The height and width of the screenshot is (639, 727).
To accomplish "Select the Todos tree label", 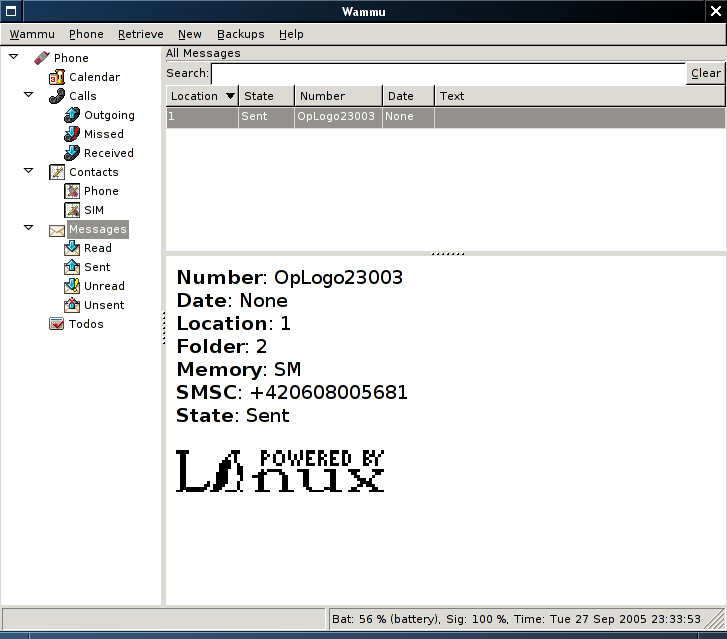I will (86, 324).
